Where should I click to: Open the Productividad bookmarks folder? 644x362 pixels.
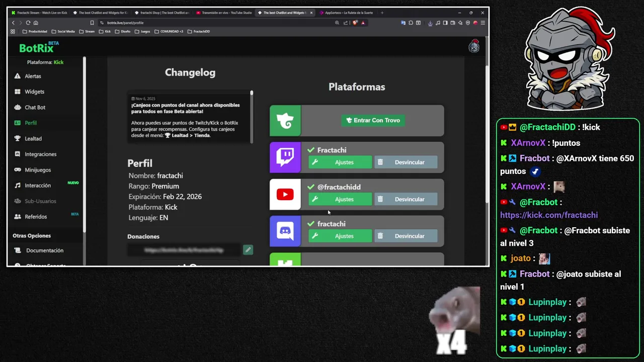(x=35, y=31)
